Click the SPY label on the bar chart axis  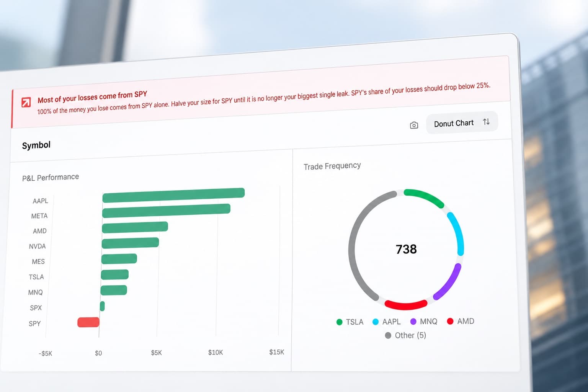34,323
